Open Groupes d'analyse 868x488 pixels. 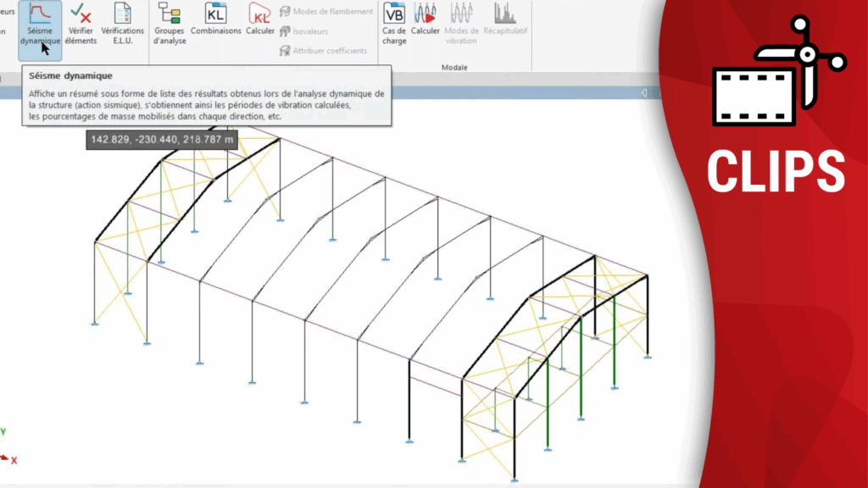(170, 24)
